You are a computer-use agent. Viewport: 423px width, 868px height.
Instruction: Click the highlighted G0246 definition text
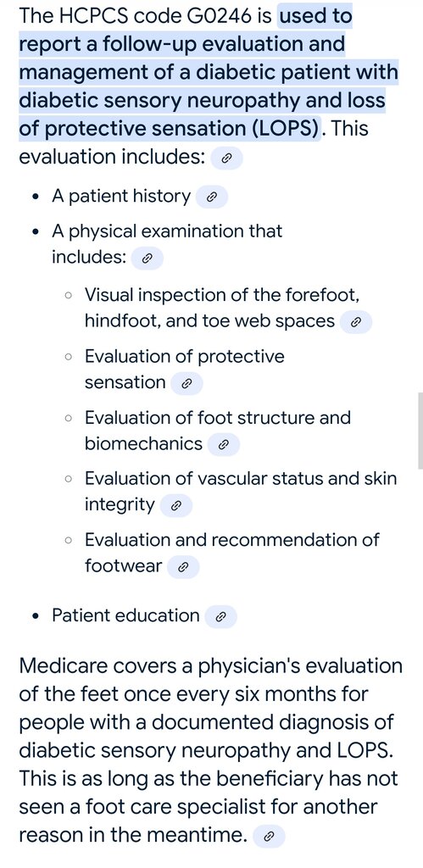208,72
